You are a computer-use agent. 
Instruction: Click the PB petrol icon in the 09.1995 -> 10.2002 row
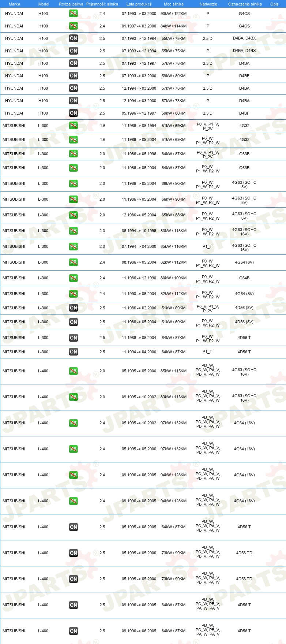74,397
